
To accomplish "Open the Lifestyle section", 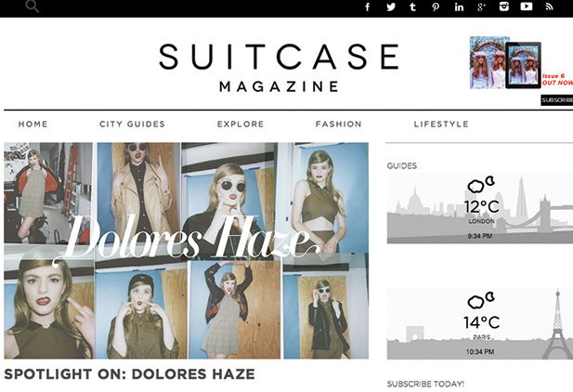I will [441, 124].
